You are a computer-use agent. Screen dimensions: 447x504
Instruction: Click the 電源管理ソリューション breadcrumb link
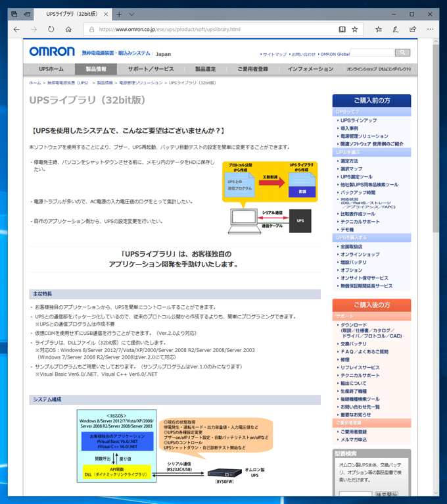click(141, 83)
